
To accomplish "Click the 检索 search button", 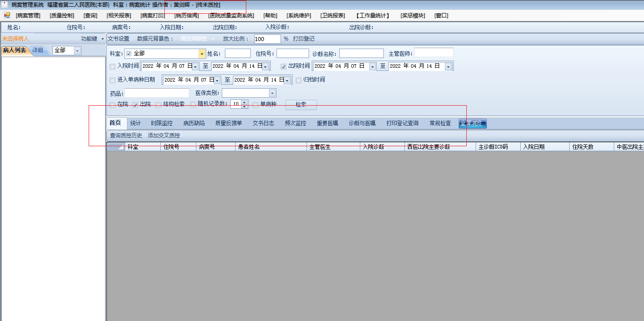I will (x=301, y=105).
